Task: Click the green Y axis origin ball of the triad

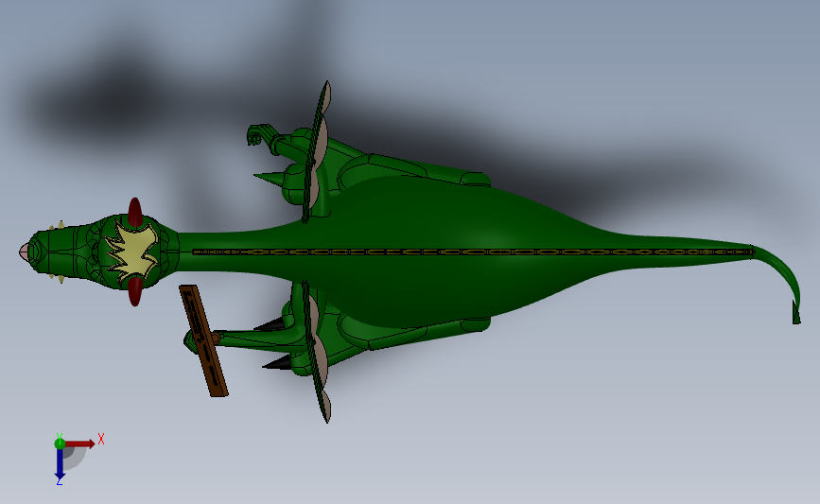Action: (x=60, y=443)
